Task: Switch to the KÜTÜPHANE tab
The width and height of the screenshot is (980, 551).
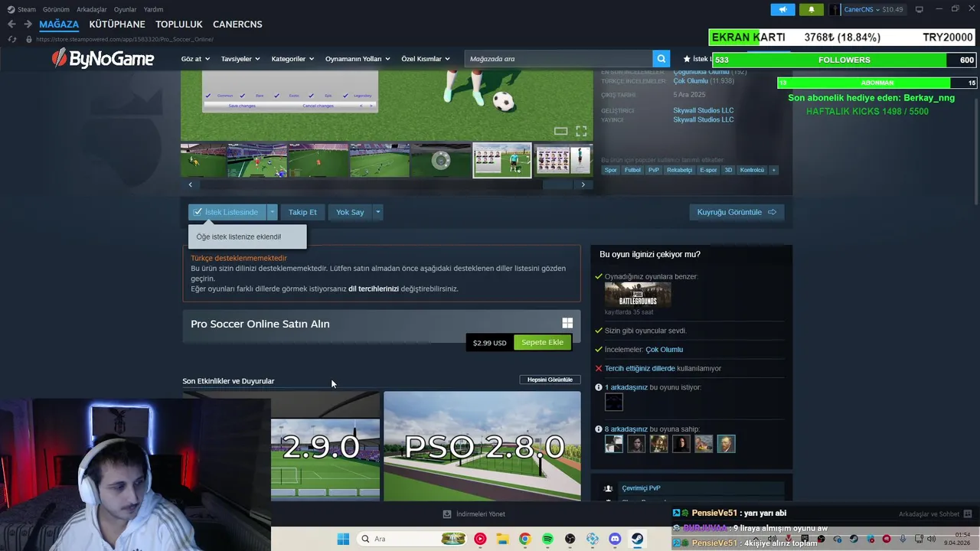Action: [117, 24]
